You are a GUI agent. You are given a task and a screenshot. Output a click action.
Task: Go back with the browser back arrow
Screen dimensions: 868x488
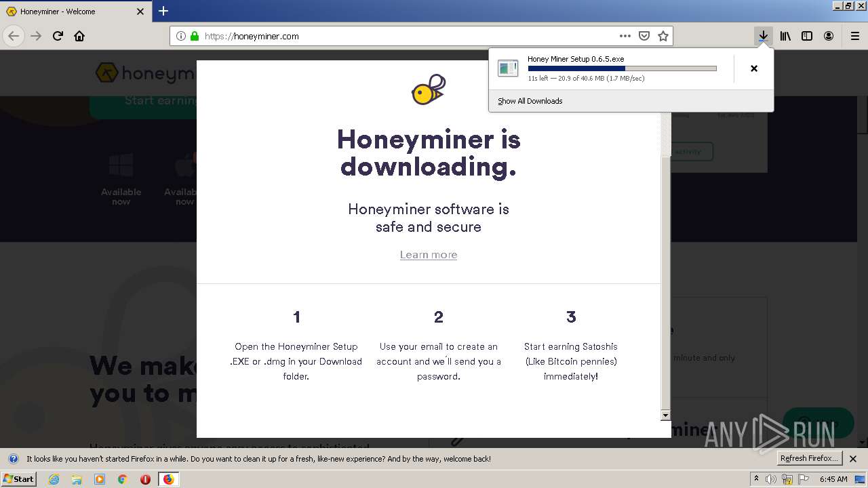coord(14,36)
